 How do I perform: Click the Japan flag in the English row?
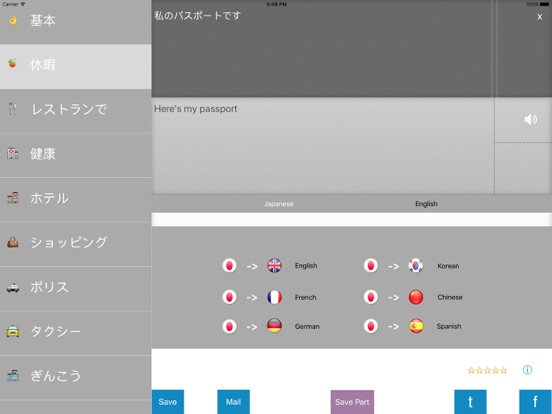229,266
